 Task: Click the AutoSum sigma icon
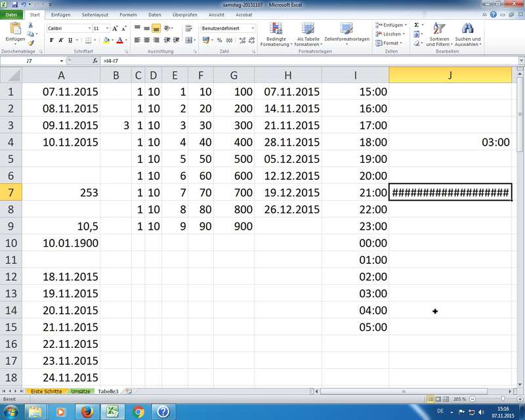click(417, 25)
